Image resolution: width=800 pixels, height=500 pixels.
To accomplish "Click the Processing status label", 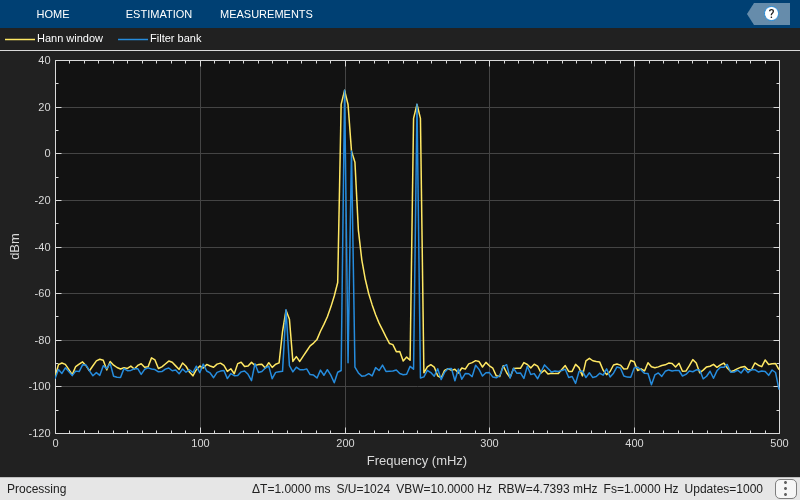I will point(37,489).
